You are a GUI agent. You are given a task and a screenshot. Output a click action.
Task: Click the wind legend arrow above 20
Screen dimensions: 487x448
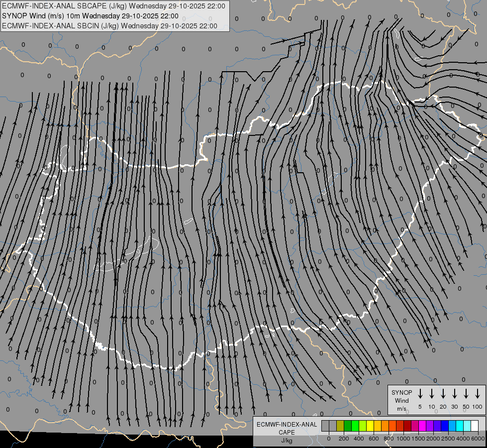[443, 394]
